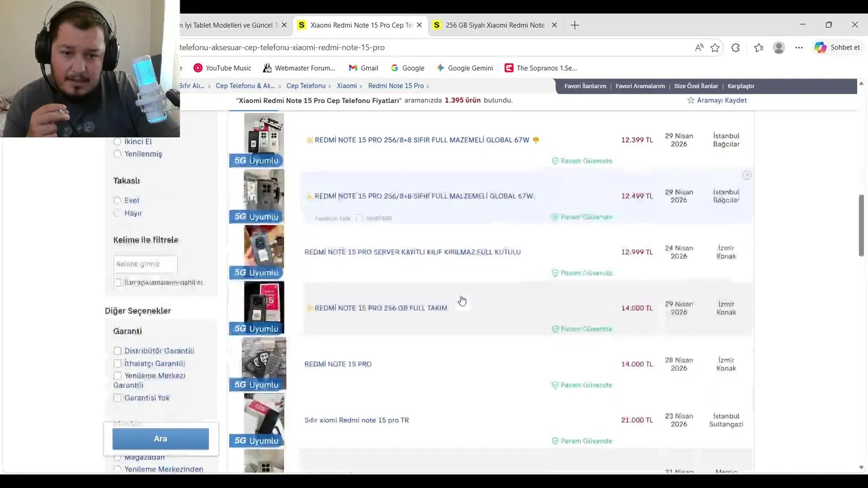
Task: Go to 'Redmi Note 15 Pro' breadcrumb
Action: (x=395, y=86)
